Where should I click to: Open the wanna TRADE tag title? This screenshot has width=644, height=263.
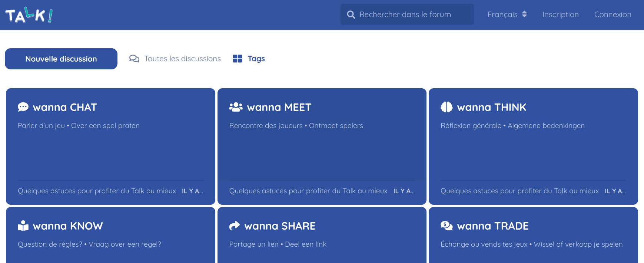click(x=492, y=226)
